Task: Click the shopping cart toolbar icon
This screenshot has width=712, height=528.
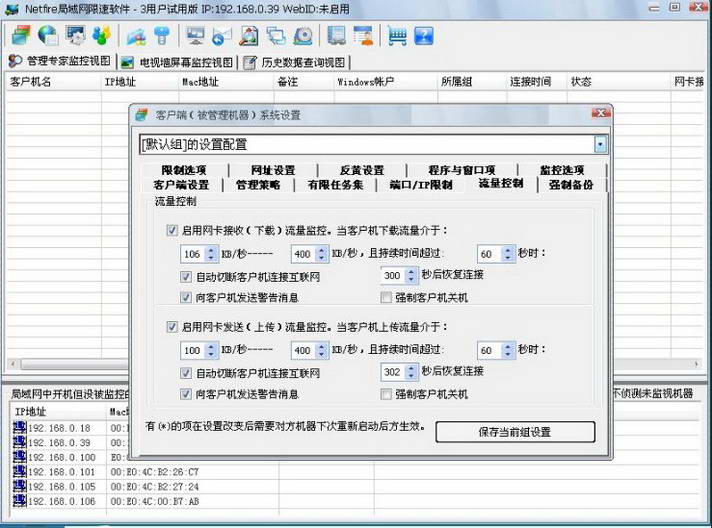Action: click(397, 35)
